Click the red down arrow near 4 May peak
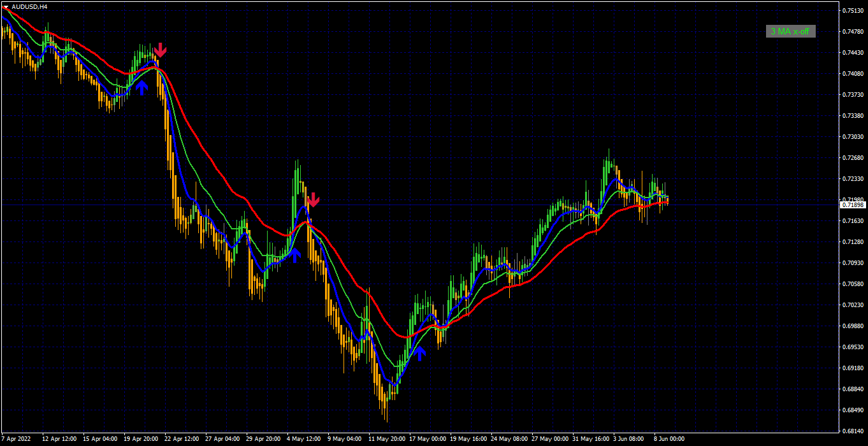The height and width of the screenshot is (446, 868). point(314,200)
